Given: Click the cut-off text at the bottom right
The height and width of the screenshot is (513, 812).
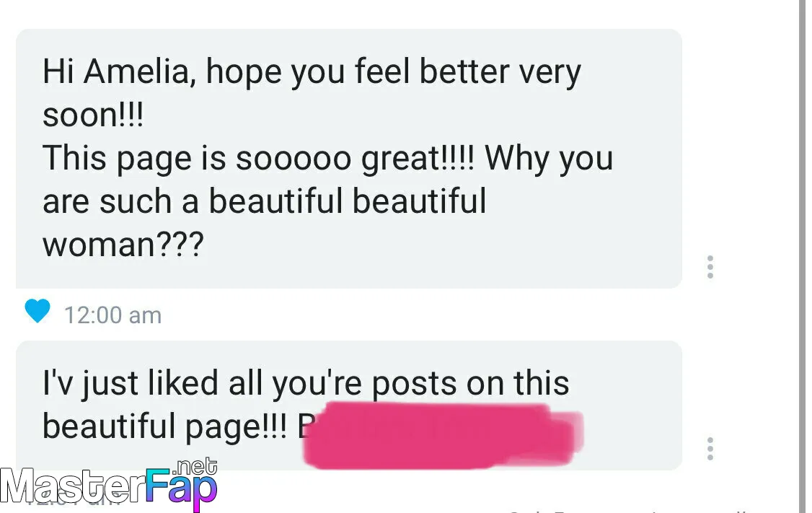Looking at the screenshot, I should (630, 510).
